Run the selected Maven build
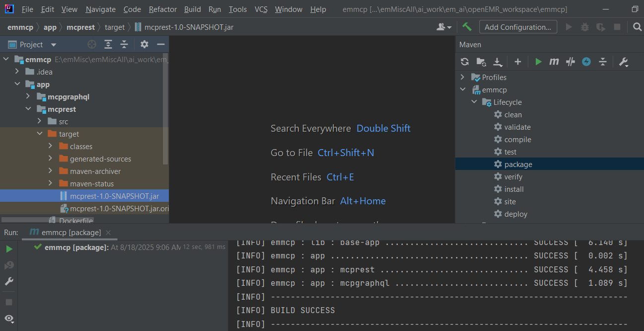This screenshot has width=644, height=331. pos(538,62)
